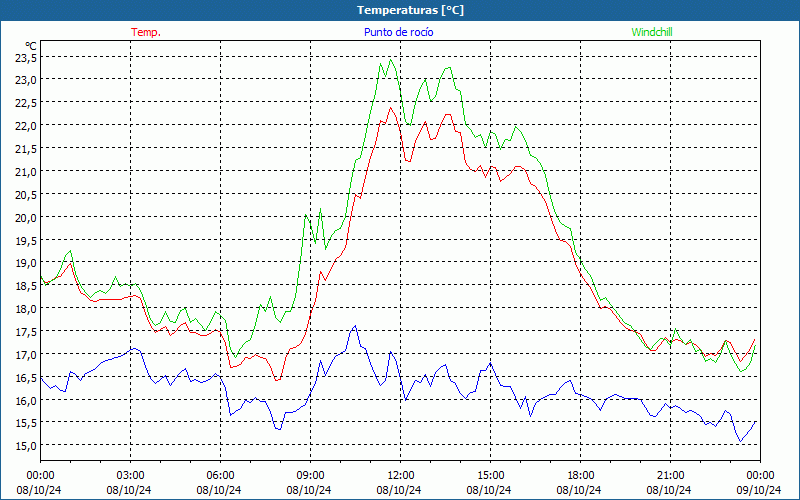This screenshot has width=800, height=500.
Task: Click the '21,5' y-axis value
Action: click(26, 149)
